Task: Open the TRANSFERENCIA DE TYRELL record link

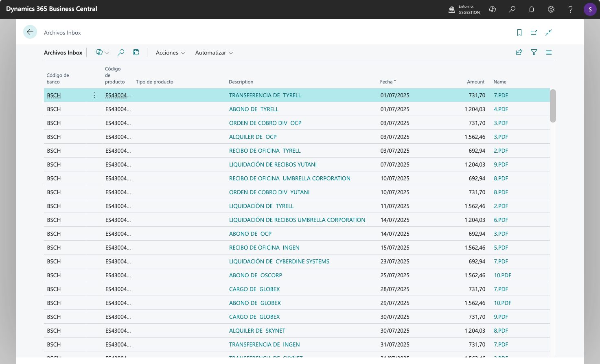Action: [x=265, y=95]
